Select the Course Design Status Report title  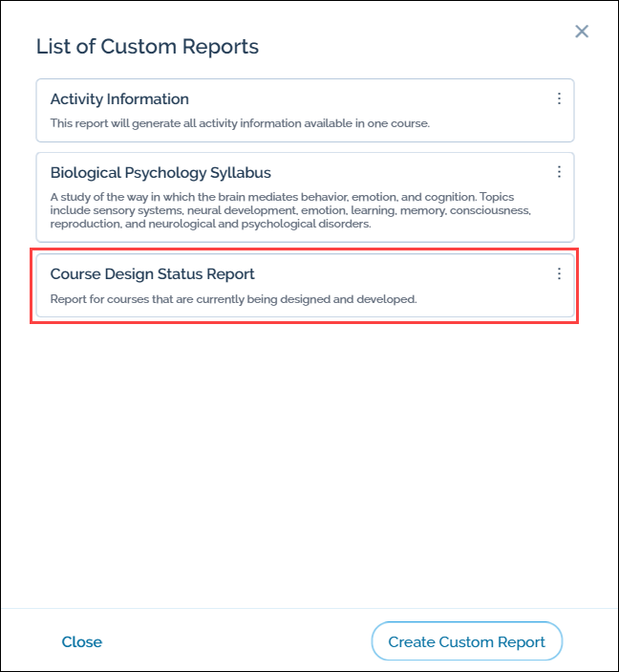coord(152,274)
